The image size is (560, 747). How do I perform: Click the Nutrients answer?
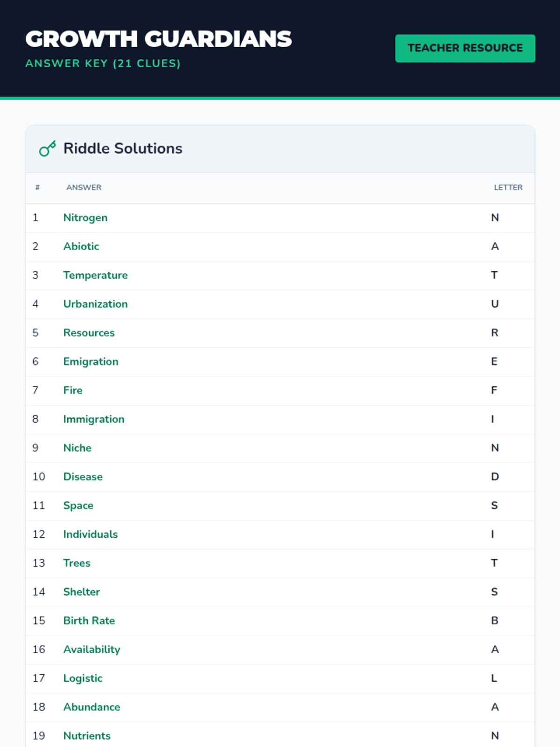(87, 736)
